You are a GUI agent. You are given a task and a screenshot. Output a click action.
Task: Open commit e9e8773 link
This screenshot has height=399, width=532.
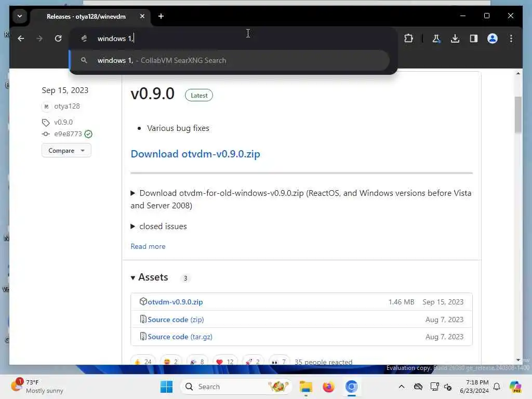point(68,134)
